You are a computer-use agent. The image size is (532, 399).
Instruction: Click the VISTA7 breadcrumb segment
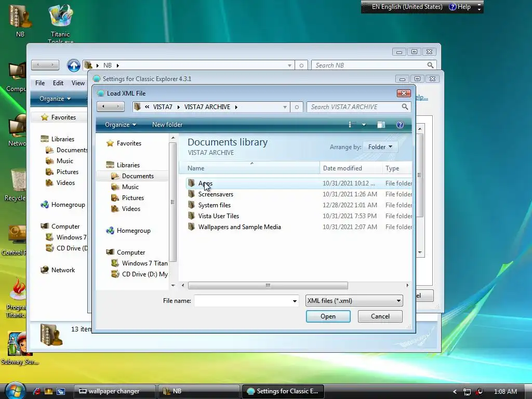point(163,107)
